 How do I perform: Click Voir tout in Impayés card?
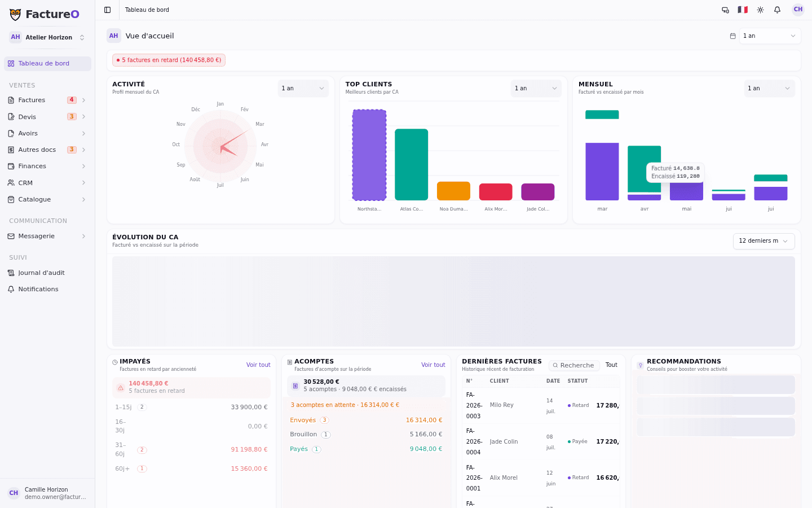point(258,365)
